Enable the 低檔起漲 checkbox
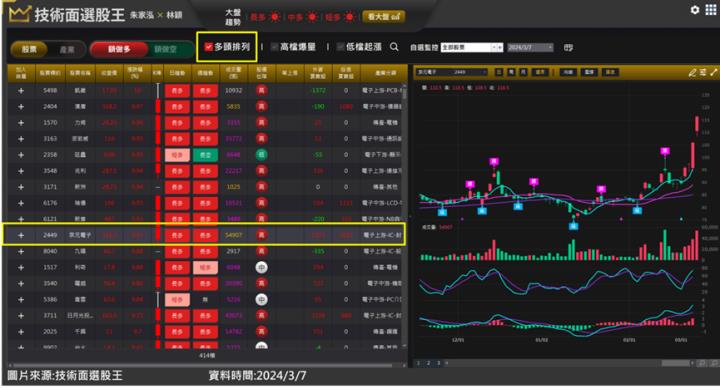Viewport: 720px width, 389px height. pyautogui.click(x=340, y=47)
